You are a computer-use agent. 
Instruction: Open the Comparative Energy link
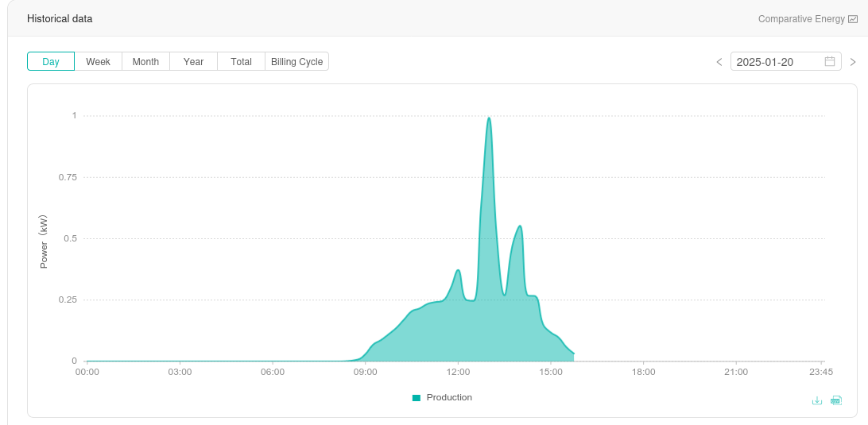(801, 19)
